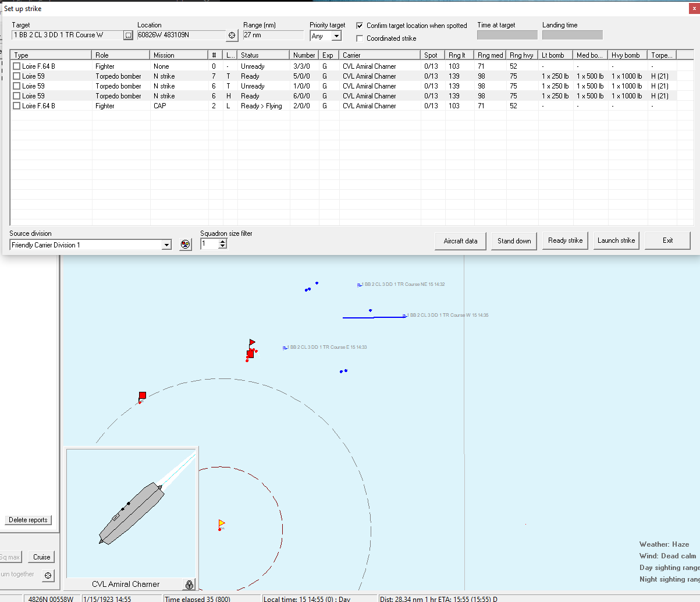Toggle the padlock icon beside CVL Amiral Charner
The width and height of the screenshot is (700, 602).
[189, 584]
